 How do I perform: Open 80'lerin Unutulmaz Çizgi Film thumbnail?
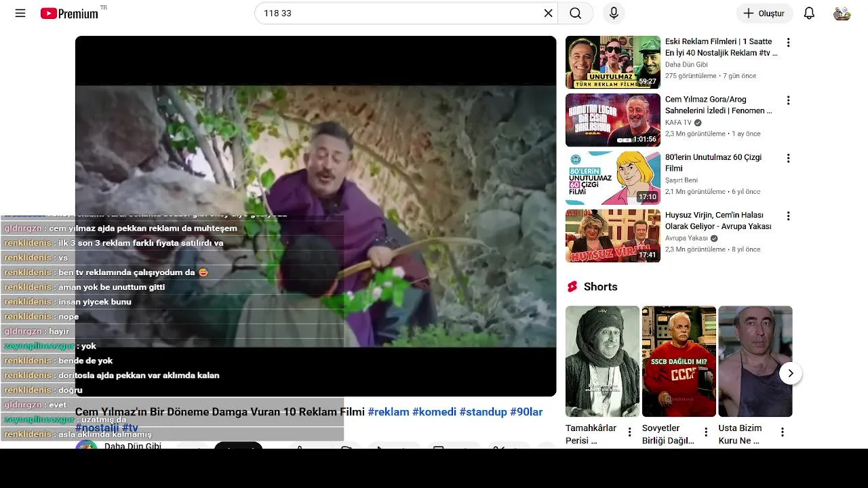[613, 178]
